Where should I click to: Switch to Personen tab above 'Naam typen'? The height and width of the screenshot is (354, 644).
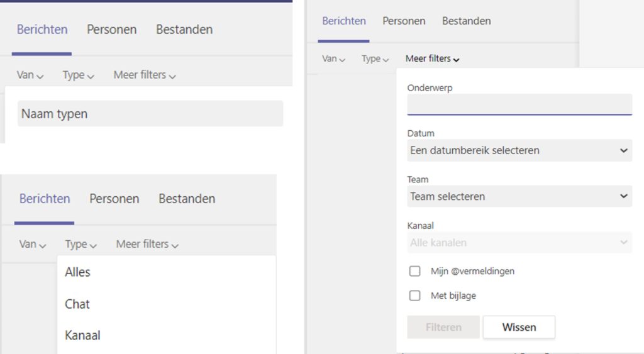[112, 30]
